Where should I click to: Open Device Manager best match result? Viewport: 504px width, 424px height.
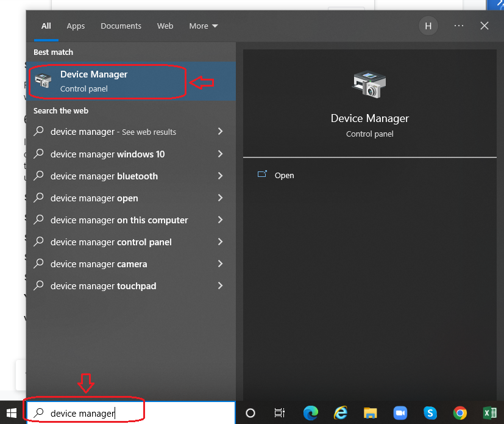[x=131, y=81]
